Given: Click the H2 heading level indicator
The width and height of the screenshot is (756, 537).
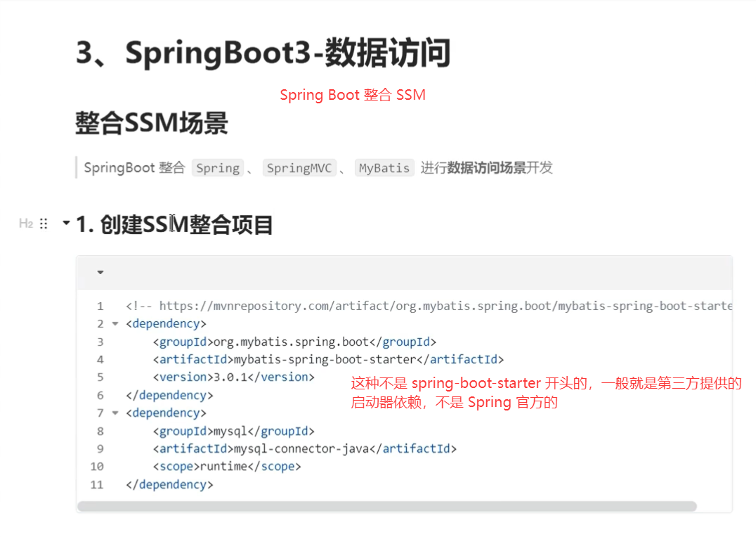Looking at the screenshot, I should click(x=26, y=224).
